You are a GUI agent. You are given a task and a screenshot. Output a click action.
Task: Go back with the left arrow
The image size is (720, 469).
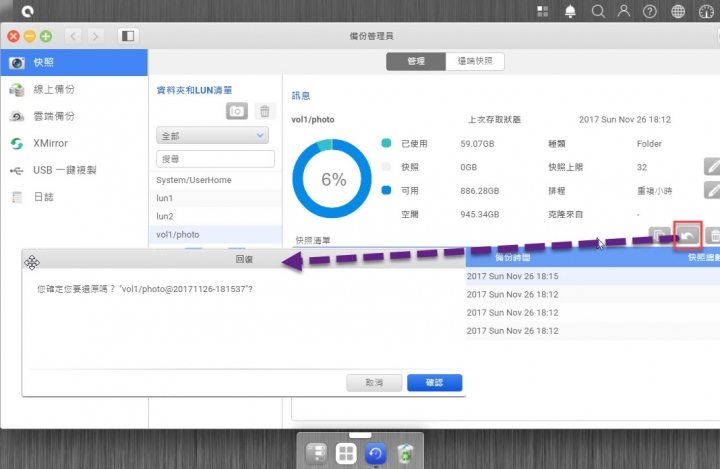click(73, 36)
